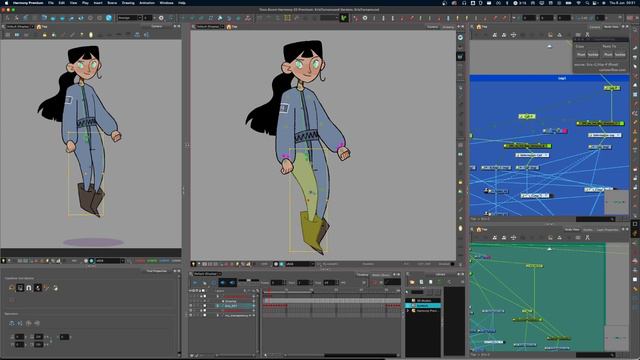Open the left Camera view display dropdown
Viewport: 640px width, 360px height.
click(19, 27)
